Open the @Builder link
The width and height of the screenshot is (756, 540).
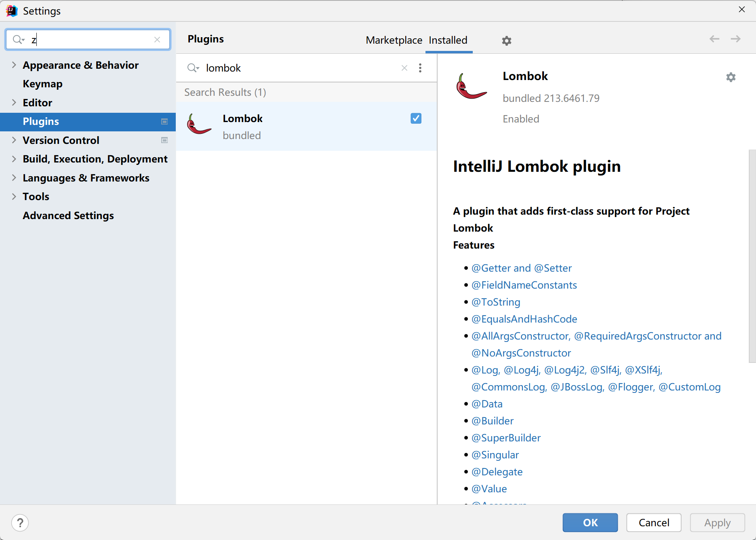[492, 421]
